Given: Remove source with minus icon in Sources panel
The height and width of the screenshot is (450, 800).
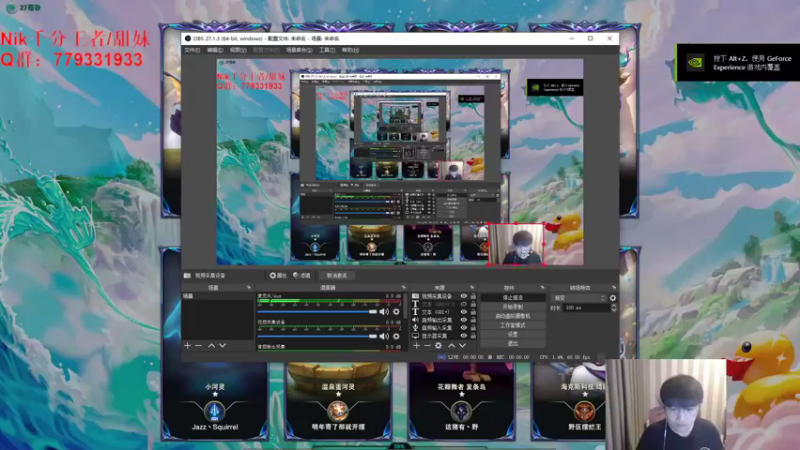Looking at the screenshot, I should click(x=427, y=345).
